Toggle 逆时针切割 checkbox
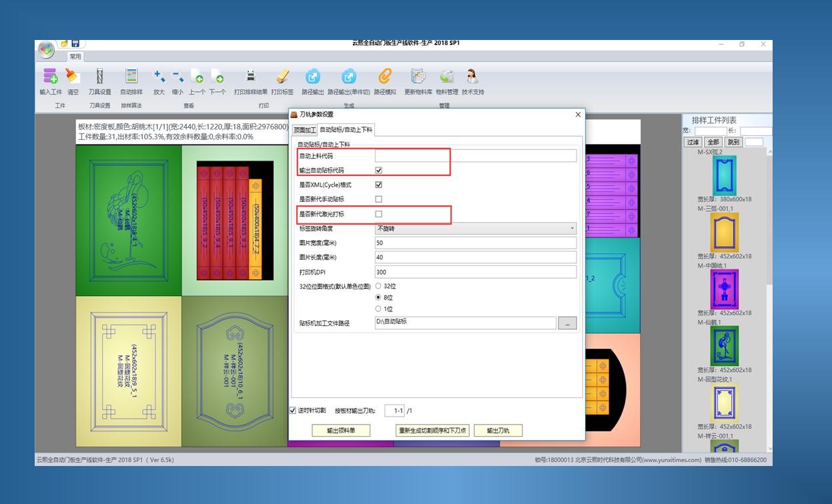Screen dimensions: 832x504 [293, 411]
